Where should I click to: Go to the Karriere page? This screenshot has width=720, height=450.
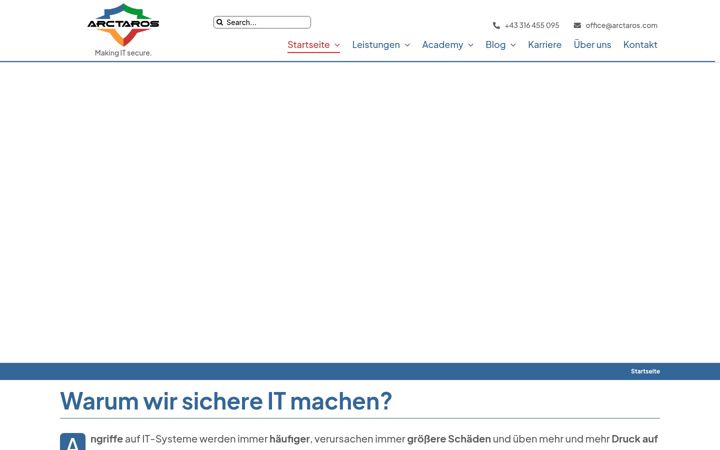(545, 45)
